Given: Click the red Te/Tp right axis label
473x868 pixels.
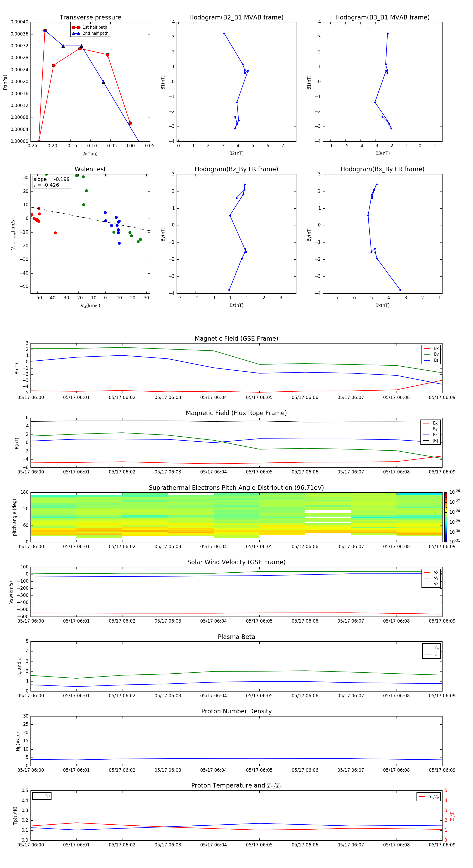Looking at the screenshot, I should 453,815.
